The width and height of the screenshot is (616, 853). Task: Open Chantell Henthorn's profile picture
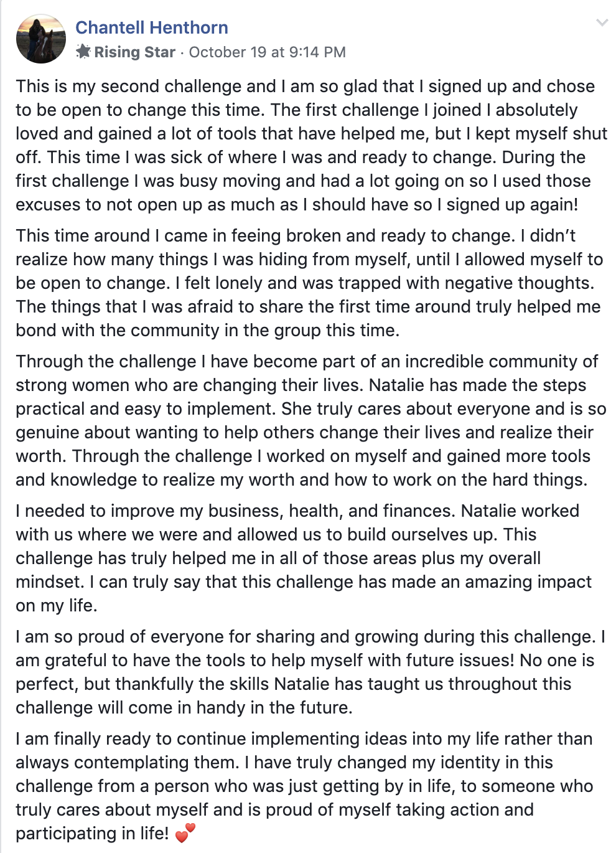tap(40, 39)
